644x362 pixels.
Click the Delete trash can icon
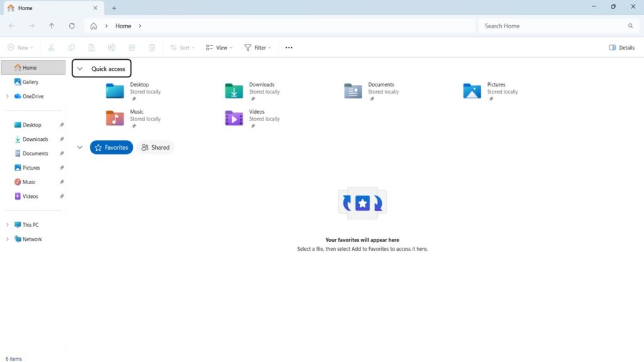point(152,48)
